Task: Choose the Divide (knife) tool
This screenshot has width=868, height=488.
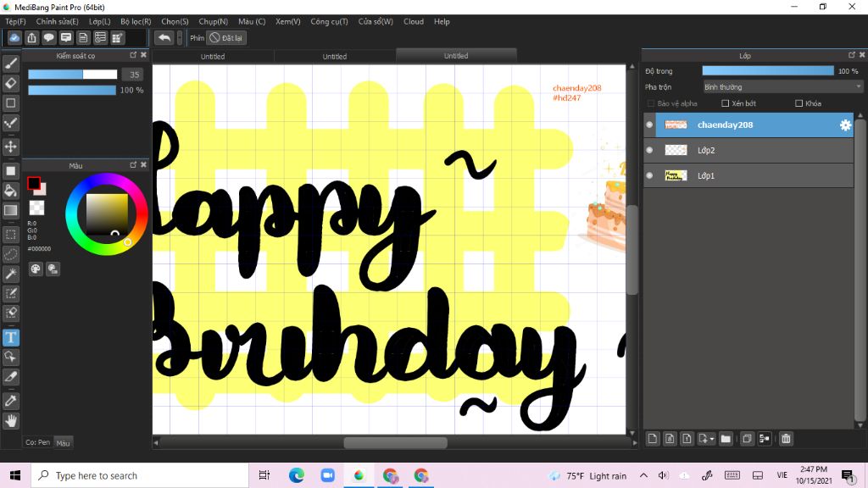Action: click(x=10, y=377)
